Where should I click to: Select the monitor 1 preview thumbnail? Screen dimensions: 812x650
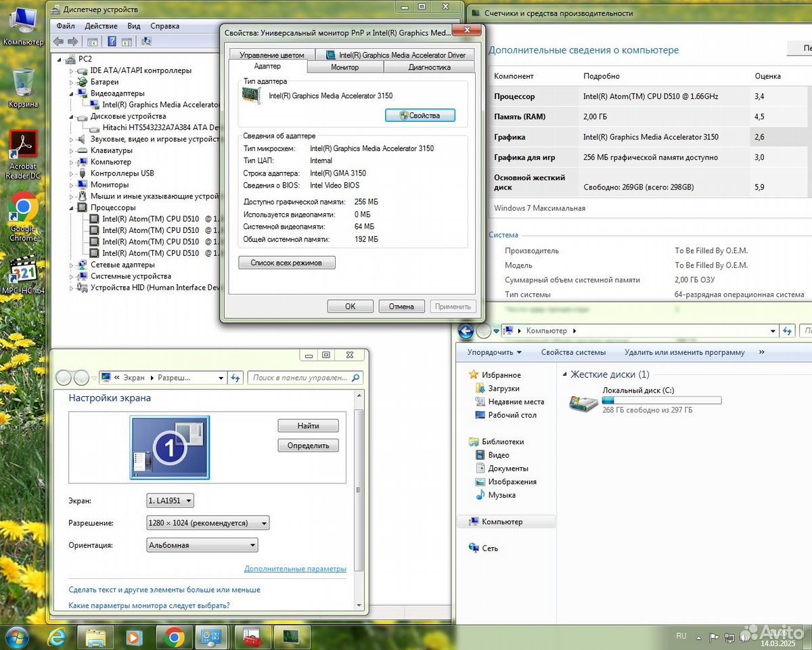pos(170,448)
